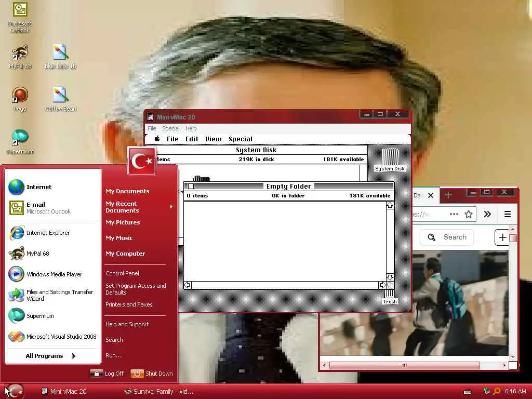532x399 pixels.
Task: Open Pego desktop shortcut
Action: pyautogui.click(x=20, y=99)
